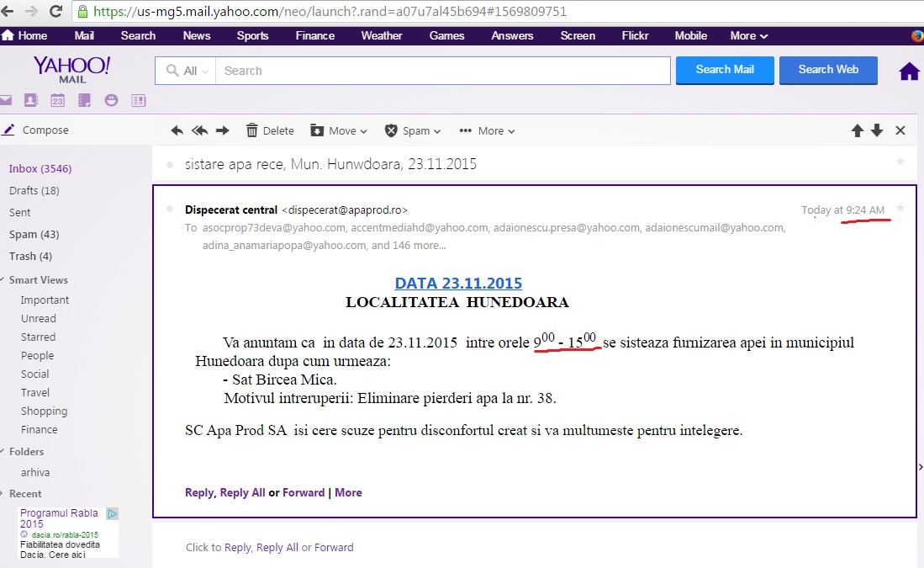
Task: Go to next message with down arrow
Action: coord(877,130)
